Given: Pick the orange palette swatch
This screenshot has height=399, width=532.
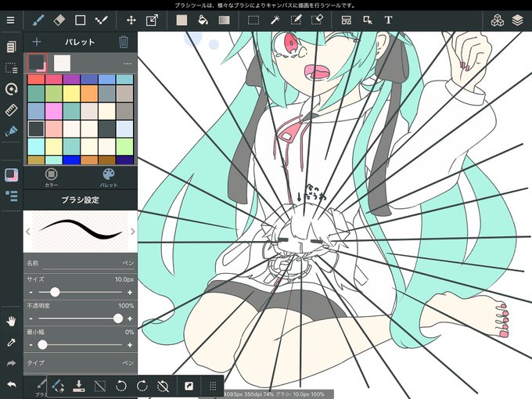Looking at the screenshot, I should pyautogui.click(x=89, y=94).
